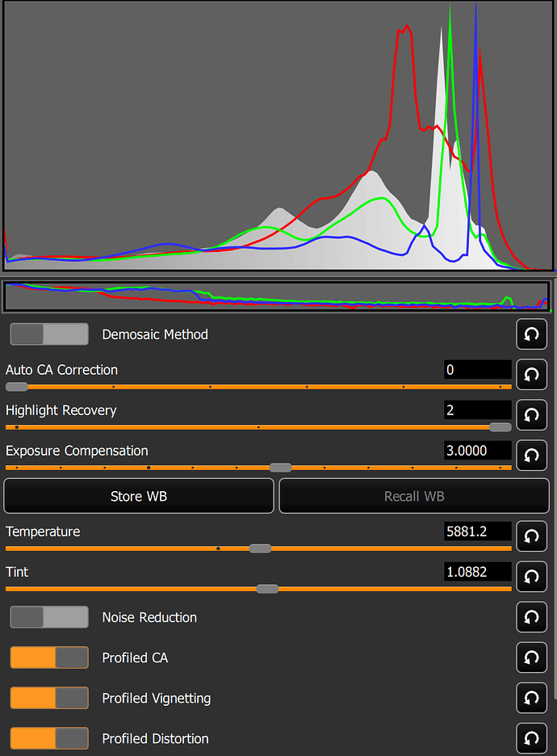
Task: Click the Exposure Compensation slider handle
Action: (x=280, y=468)
